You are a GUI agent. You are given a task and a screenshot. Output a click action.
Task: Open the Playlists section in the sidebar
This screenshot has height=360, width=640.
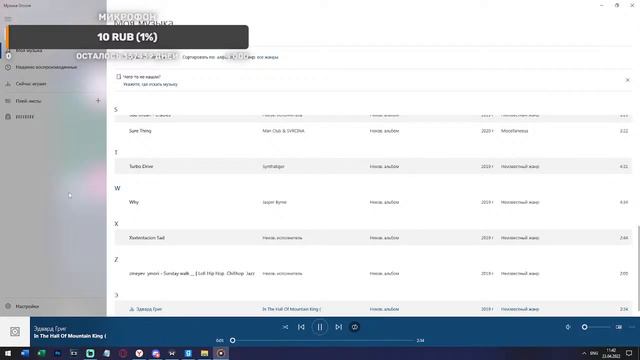pos(29,101)
